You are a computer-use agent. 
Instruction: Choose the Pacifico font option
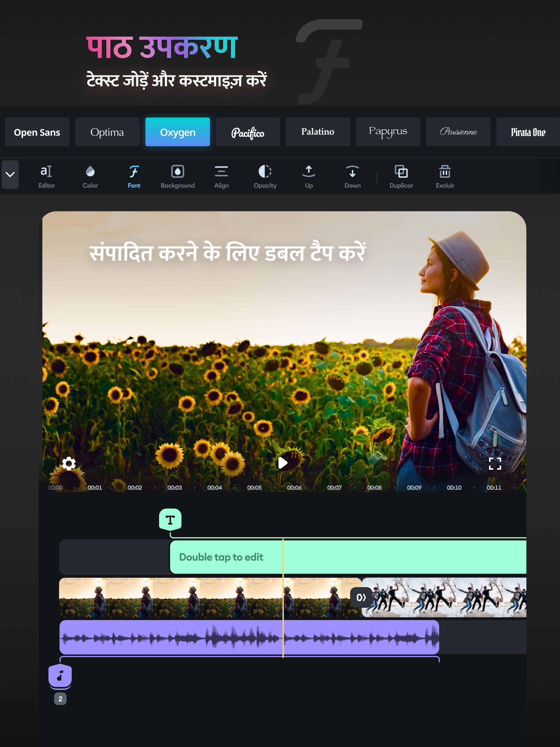pos(247,132)
